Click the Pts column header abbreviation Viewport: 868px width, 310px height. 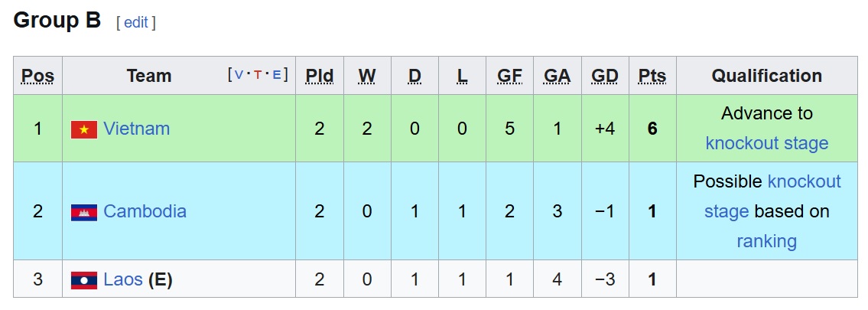pos(652,76)
